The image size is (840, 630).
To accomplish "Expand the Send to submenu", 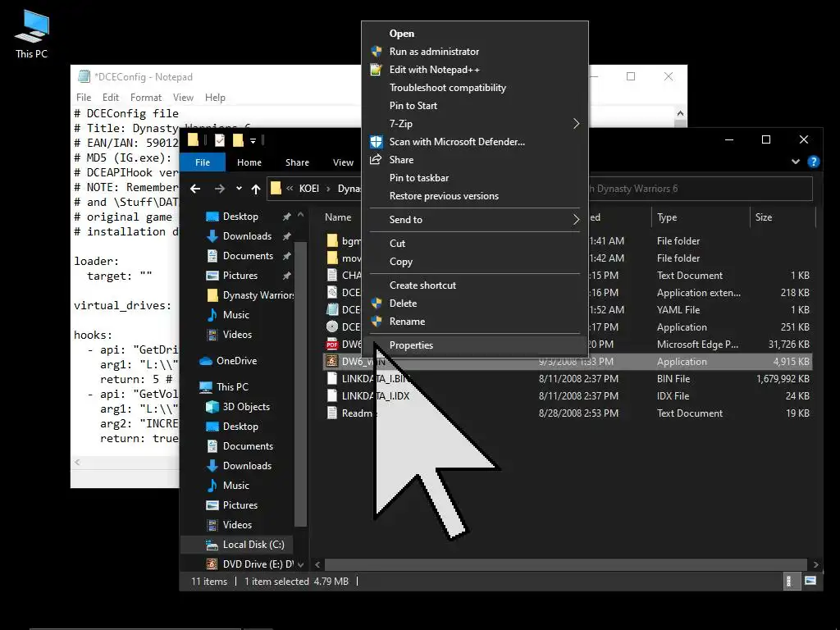I will [x=577, y=220].
